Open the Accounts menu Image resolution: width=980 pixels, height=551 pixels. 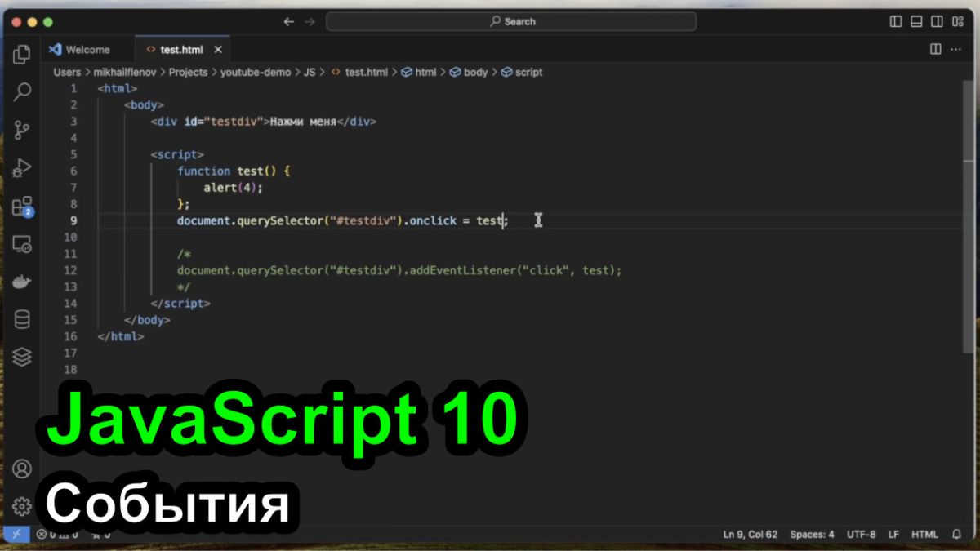(x=22, y=469)
